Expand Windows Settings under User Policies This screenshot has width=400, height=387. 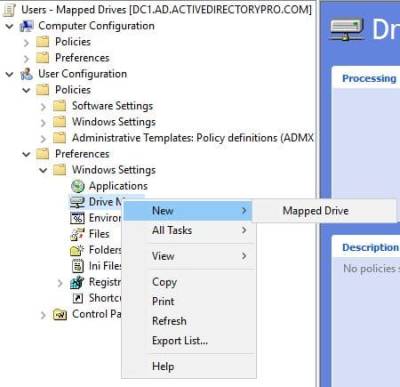pos(43,122)
